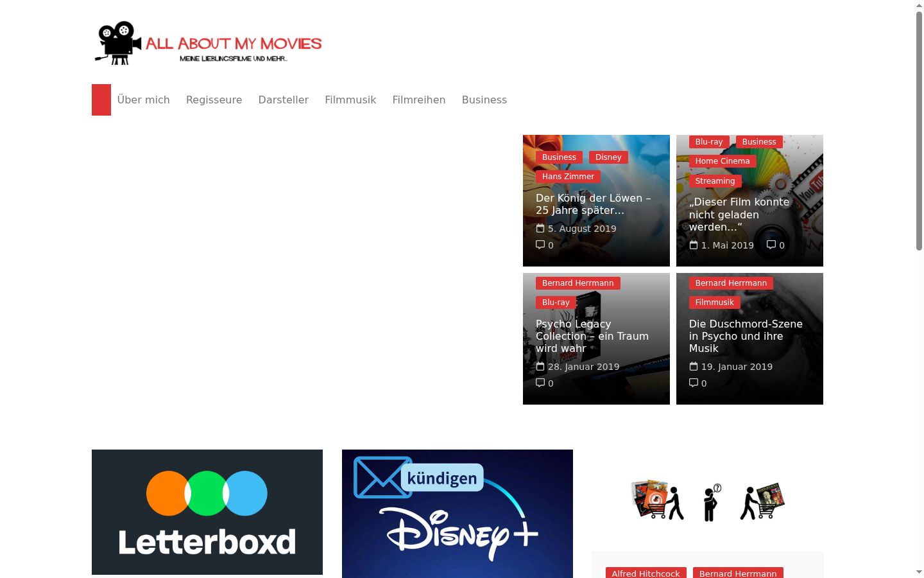Click the date '19. Januar 2019'
This screenshot has height=578, width=924.
pyautogui.click(x=737, y=367)
